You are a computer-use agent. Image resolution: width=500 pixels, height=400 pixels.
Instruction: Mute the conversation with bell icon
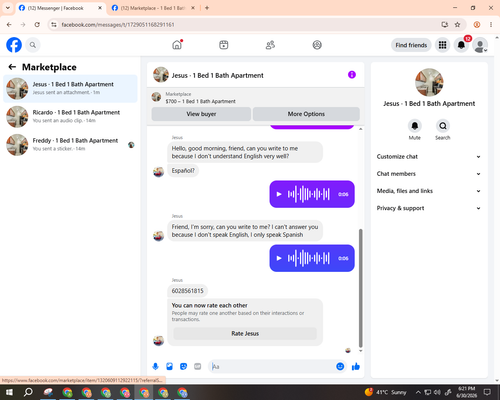click(x=415, y=126)
